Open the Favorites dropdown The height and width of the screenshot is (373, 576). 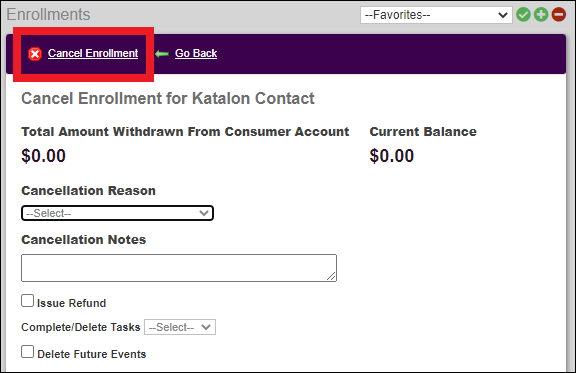[x=436, y=15]
